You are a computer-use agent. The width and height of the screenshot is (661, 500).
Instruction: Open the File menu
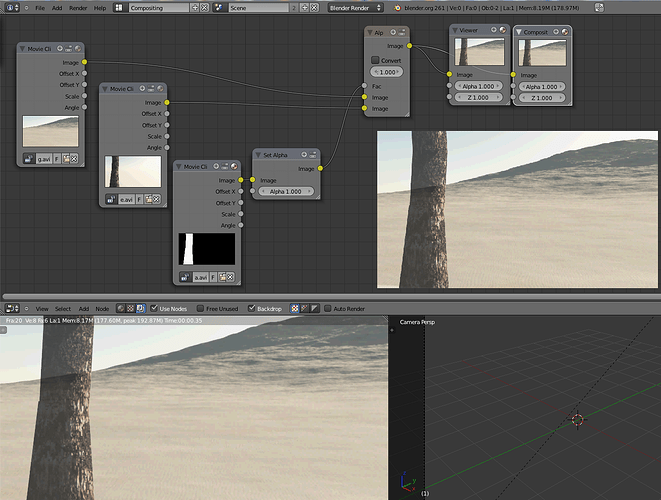tap(40, 8)
